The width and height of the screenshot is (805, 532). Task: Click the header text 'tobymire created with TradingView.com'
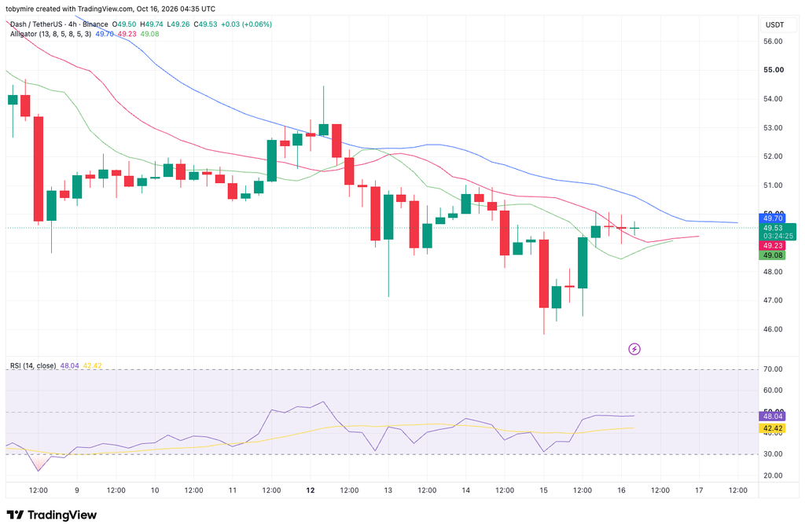(x=69, y=9)
